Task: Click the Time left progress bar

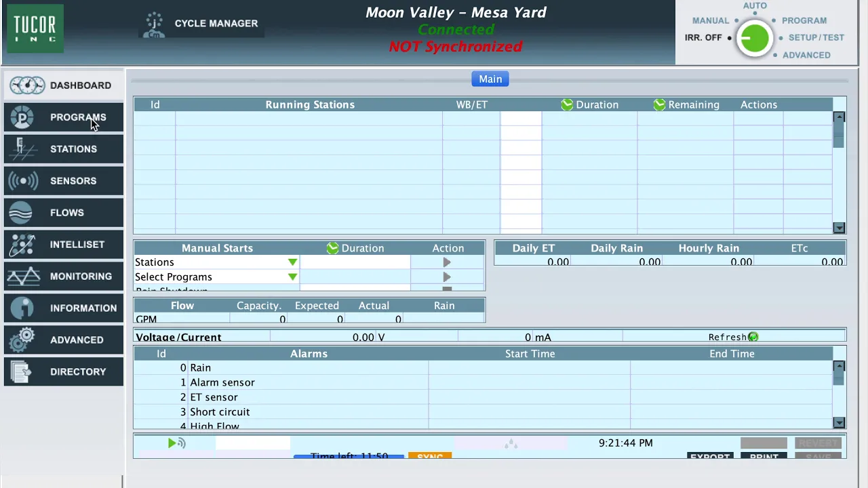Action: (349, 457)
